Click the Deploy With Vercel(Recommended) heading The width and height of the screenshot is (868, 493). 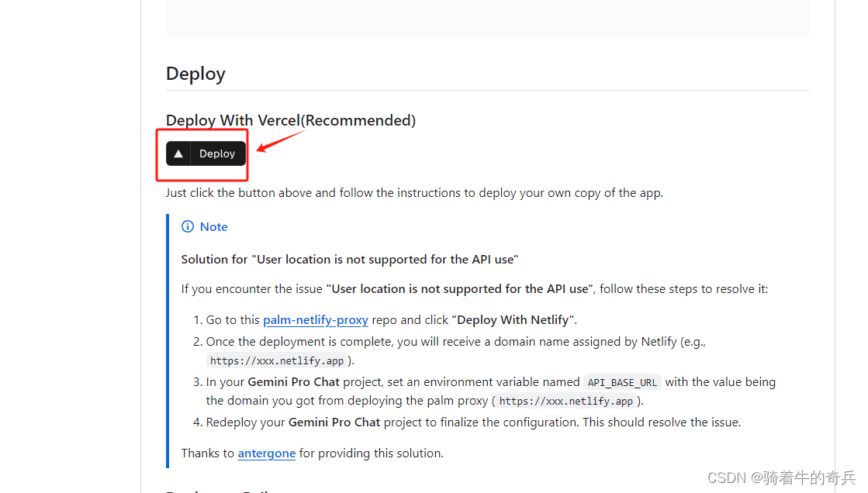[x=291, y=120]
